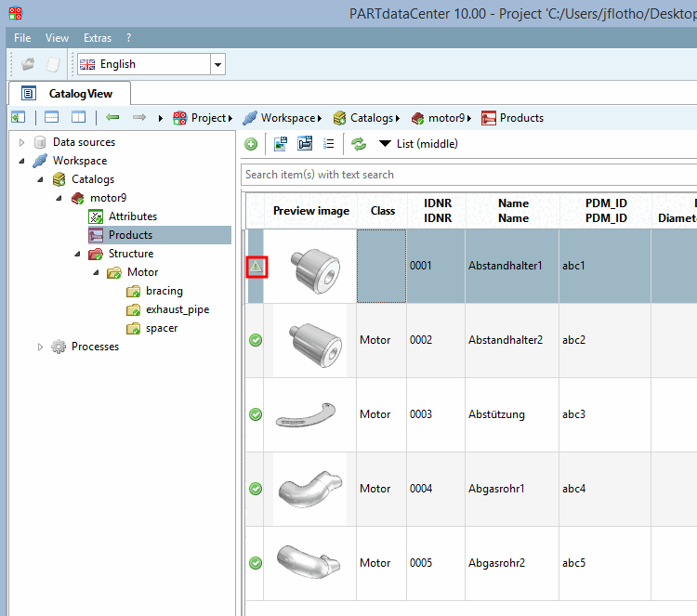Click the list options icon beside refresh

point(328,144)
